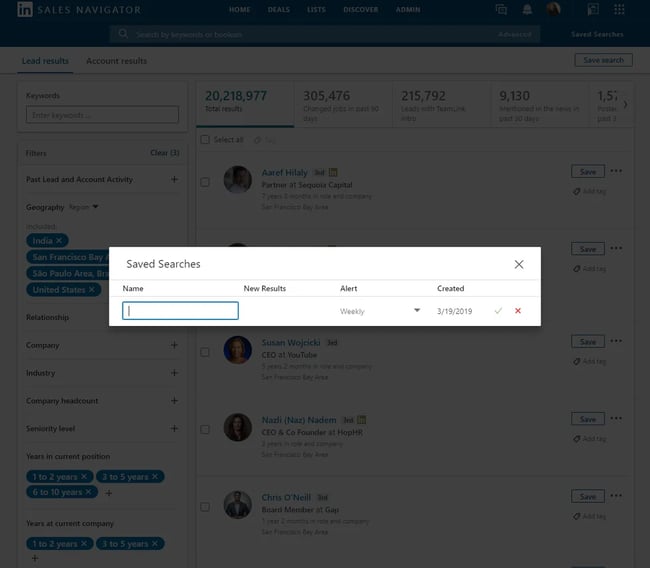Viewport: 650px width, 568px height.
Task: Check the box next to Aaref Hilaly
Action: (205, 182)
